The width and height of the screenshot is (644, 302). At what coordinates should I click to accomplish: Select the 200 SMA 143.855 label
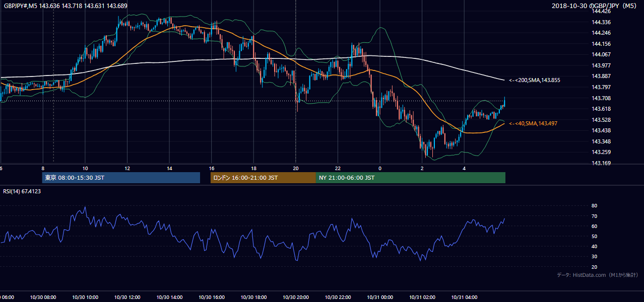coord(534,80)
